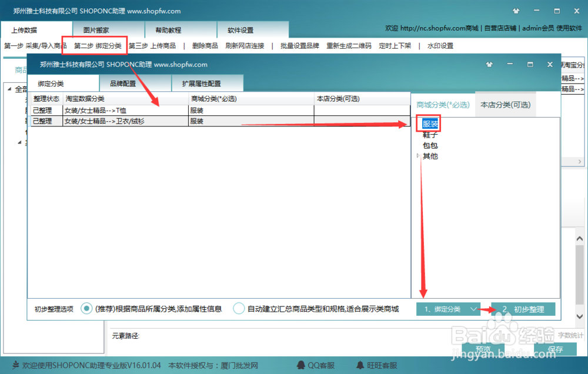Click the 字数统计 label in main window

point(570,335)
